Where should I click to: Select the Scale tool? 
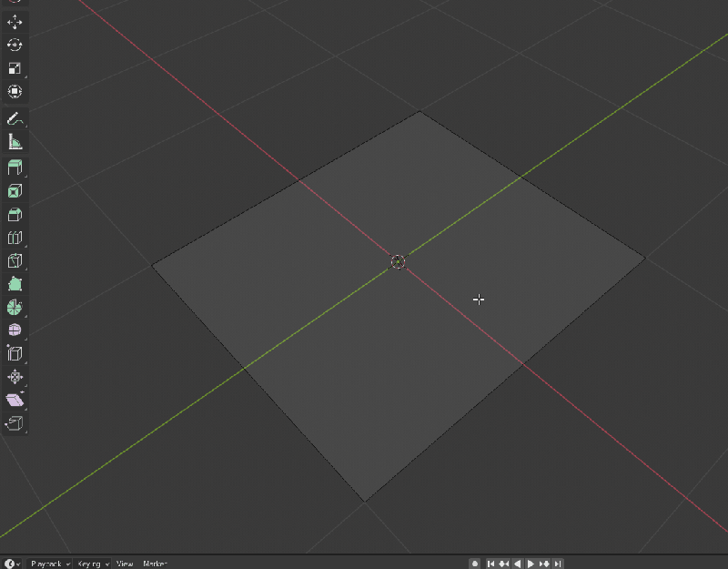(14, 66)
